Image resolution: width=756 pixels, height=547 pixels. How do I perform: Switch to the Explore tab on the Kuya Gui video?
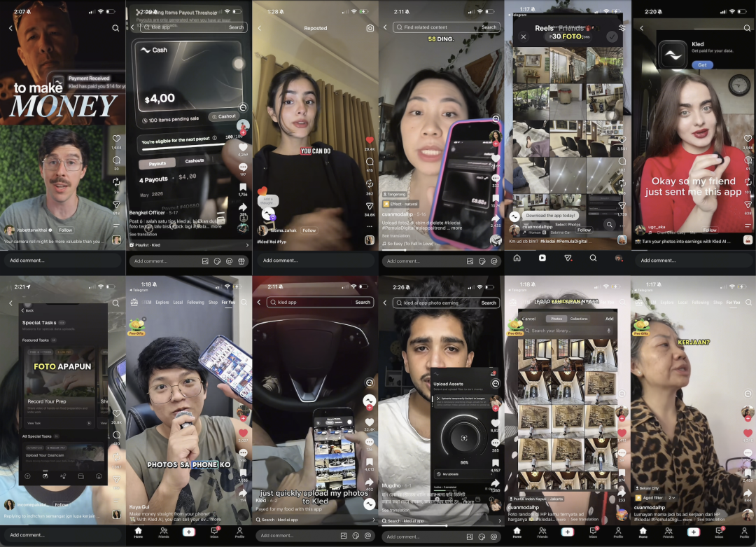pos(162,303)
